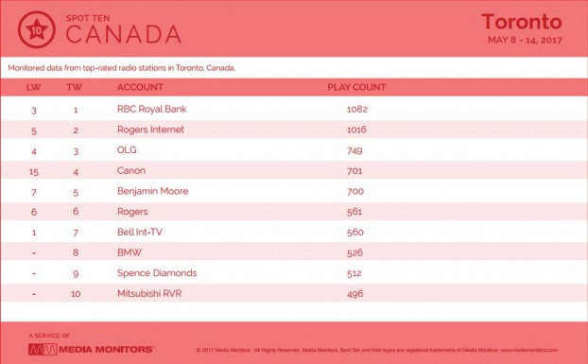Open the mediamonitors.com link in footer
The width and height of the screenshot is (588, 364).
coord(529,350)
